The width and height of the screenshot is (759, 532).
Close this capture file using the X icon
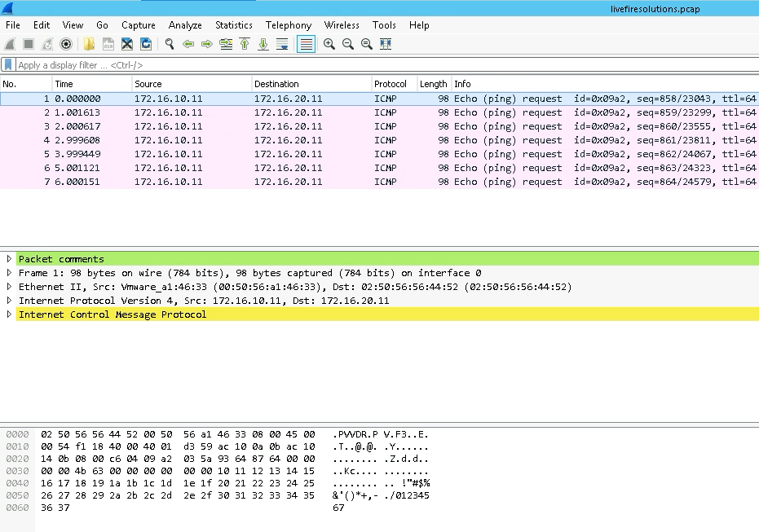tap(127, 45)
